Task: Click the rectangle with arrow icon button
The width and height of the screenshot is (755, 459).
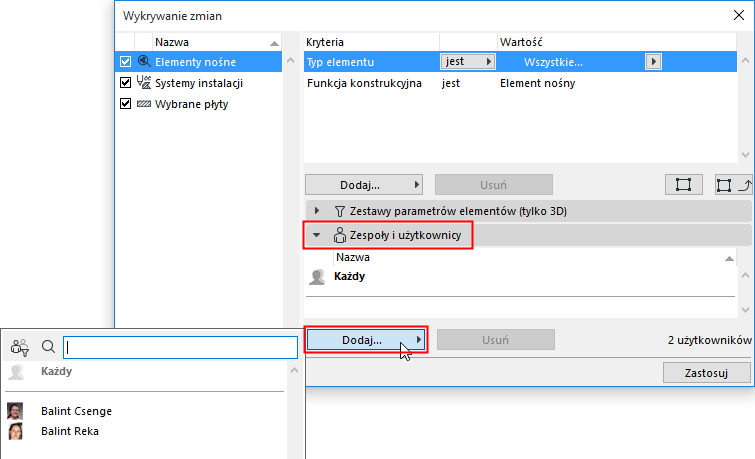Action: 733,185
